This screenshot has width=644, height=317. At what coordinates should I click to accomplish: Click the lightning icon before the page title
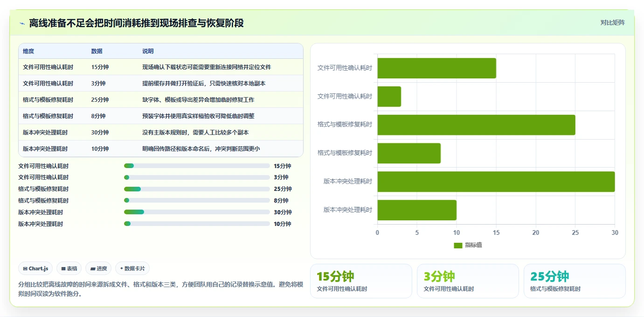coord(22,23)
